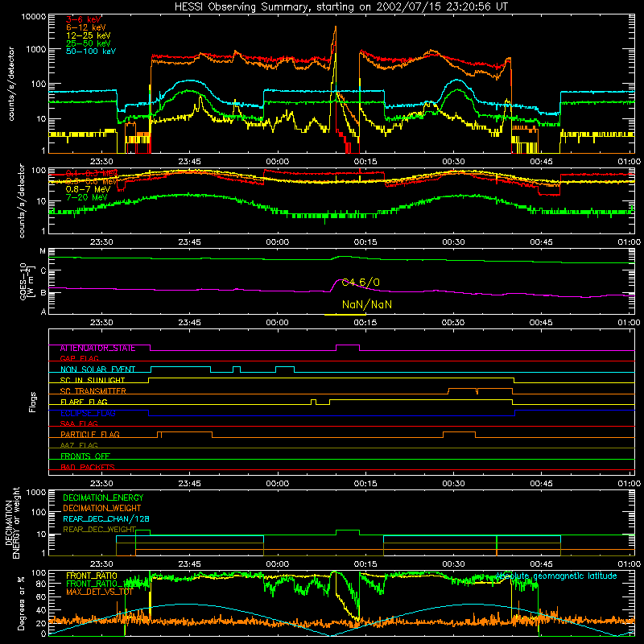Click the GAP_FLAG label

click(79, 359)
